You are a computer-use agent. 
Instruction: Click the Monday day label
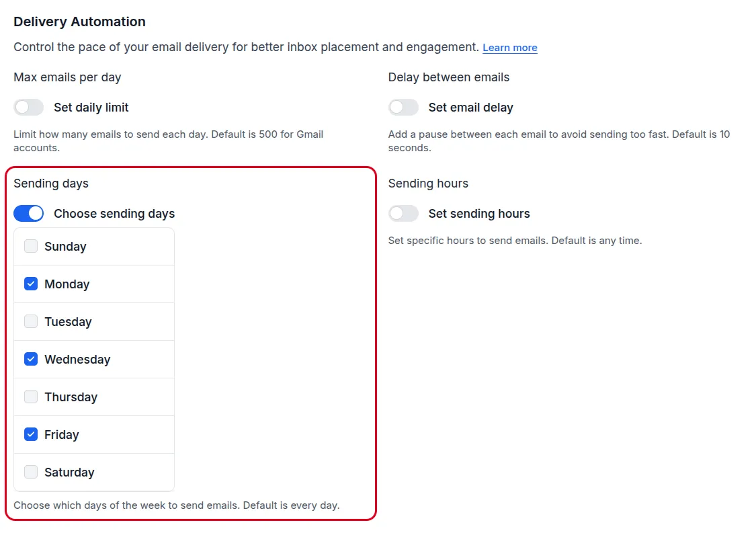point(67,284)
